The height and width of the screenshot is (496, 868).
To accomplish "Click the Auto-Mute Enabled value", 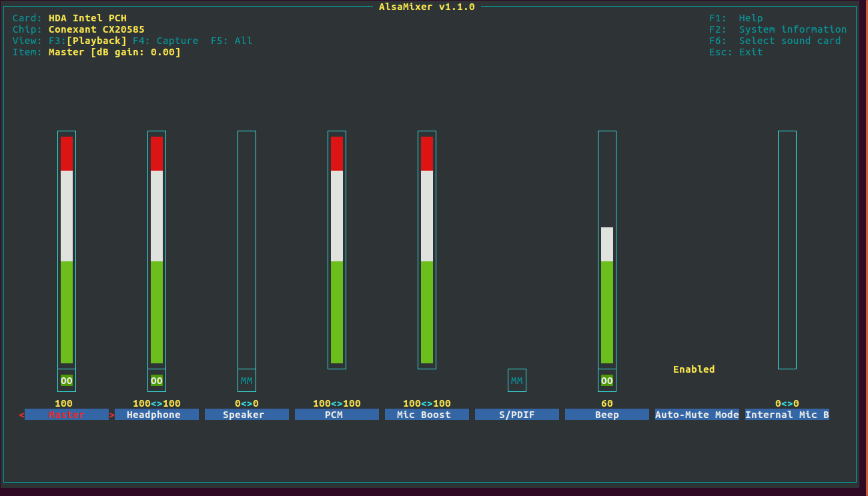I will click(694, 369).
